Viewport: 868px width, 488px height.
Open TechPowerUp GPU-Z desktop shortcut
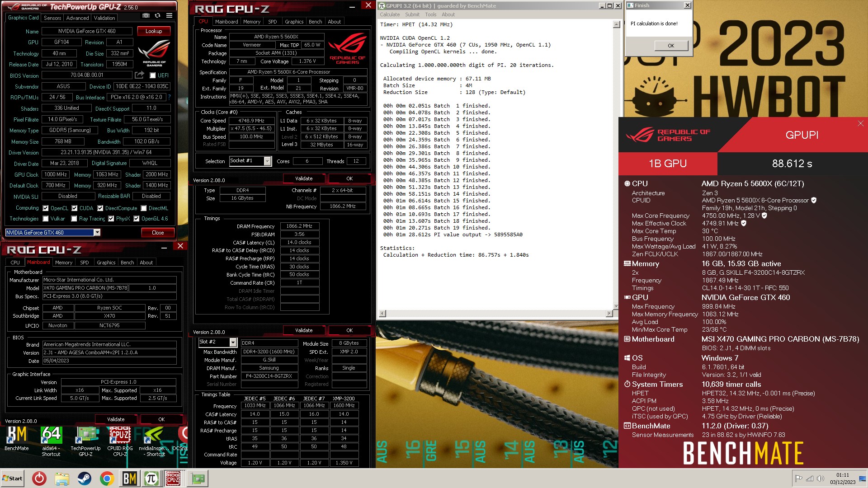[x=85, y=441]
